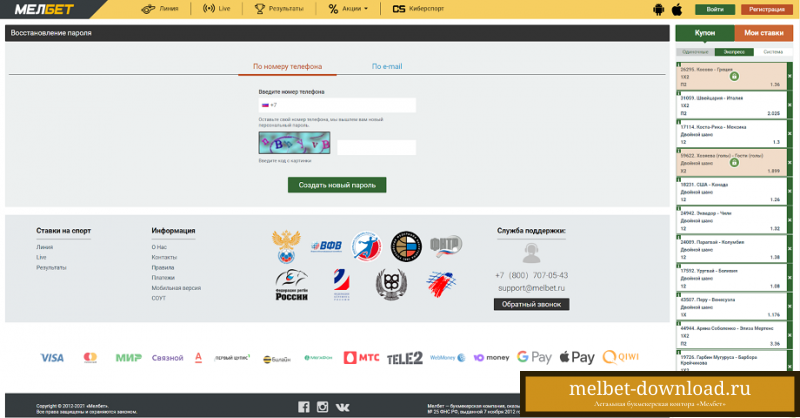Viewport: 800px width, 418px height.
Task: Open the Купон tab in the sidebar
Action: 705,33
